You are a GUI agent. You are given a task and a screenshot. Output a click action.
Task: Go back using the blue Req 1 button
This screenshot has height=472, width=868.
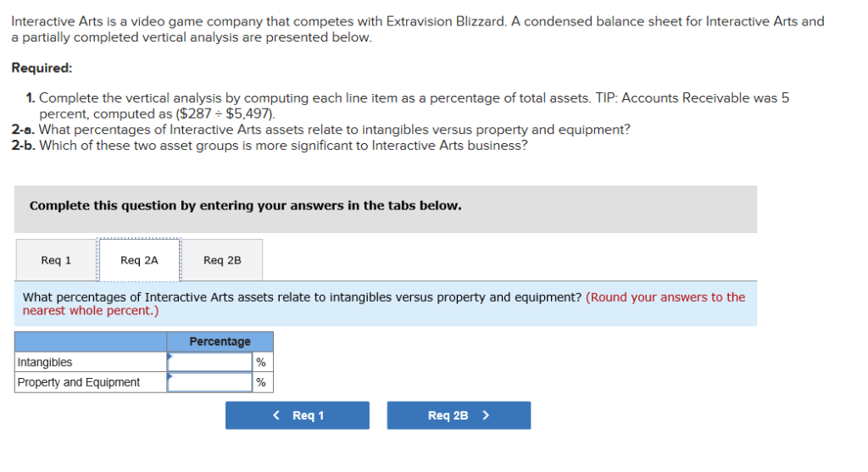click(x=298, y=415)
